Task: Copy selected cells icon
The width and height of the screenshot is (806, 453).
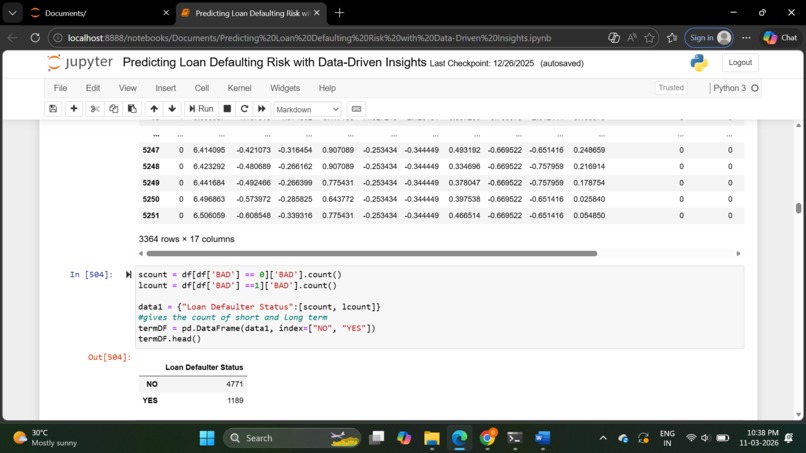Action: 114,109
